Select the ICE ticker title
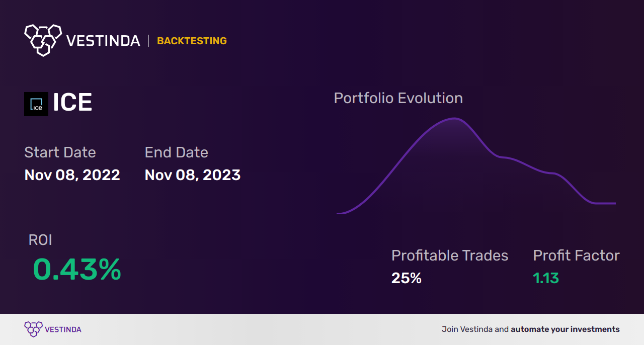Image resolution: width=644 pixels, height=345 pixels. tap(72, 103)
